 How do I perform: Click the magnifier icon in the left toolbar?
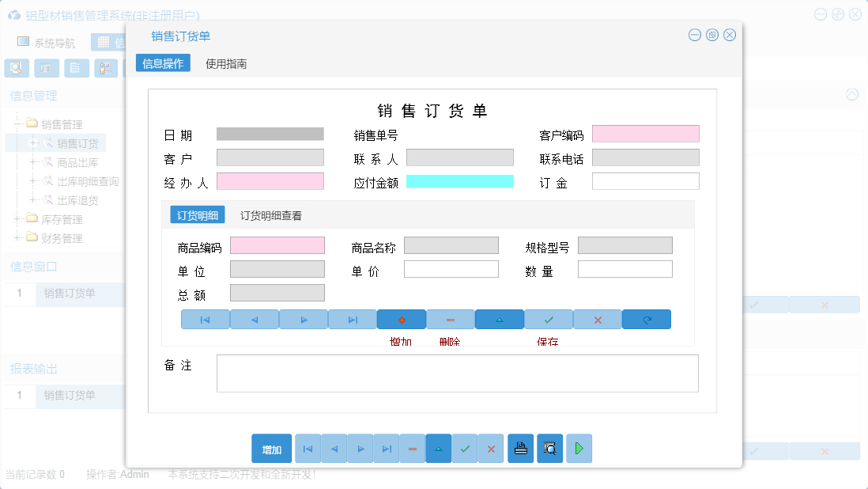coord(16,68)
